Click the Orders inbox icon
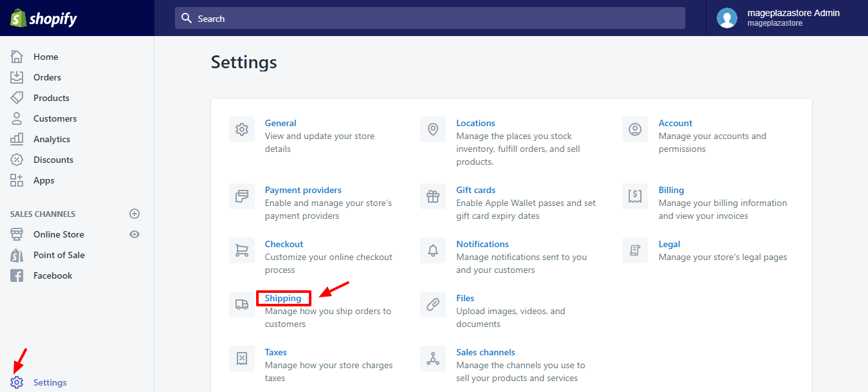The width and height of the screenshot is (868, 392). (x=17, y=77)
